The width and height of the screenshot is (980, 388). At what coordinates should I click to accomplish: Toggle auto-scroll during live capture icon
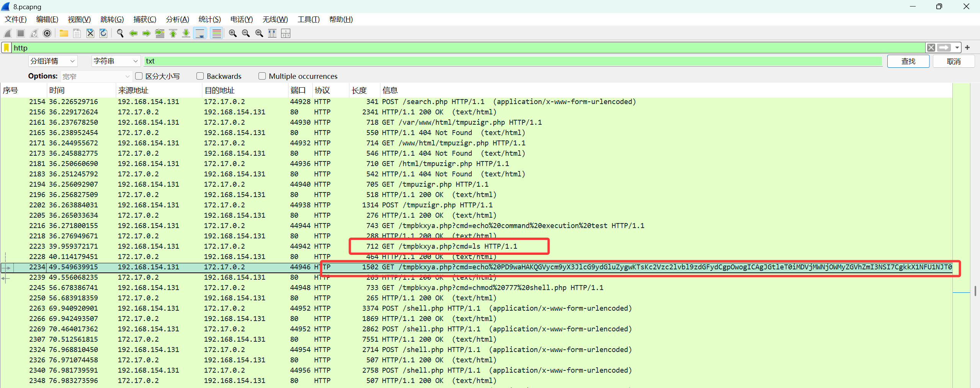[x=200, y=34]
